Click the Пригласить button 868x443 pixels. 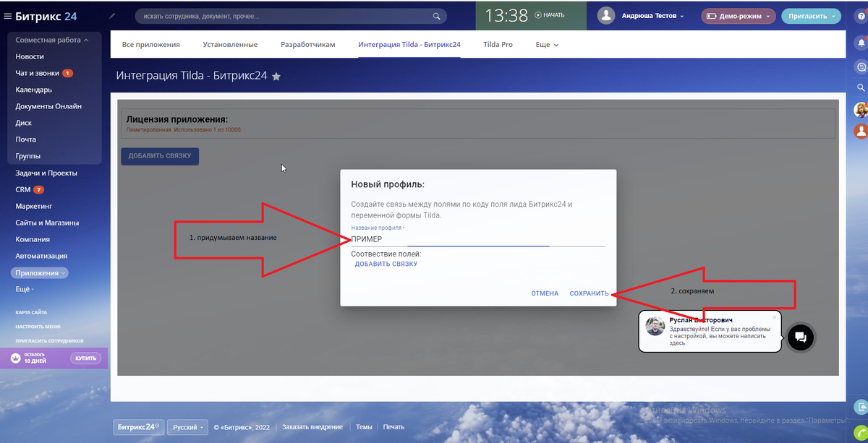(811, 16)
